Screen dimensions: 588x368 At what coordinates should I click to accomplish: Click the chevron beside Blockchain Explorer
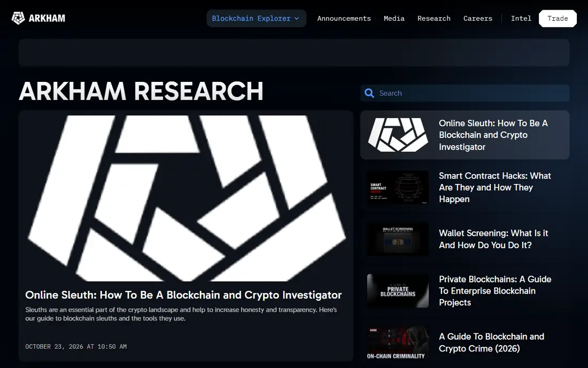point(297,18)
